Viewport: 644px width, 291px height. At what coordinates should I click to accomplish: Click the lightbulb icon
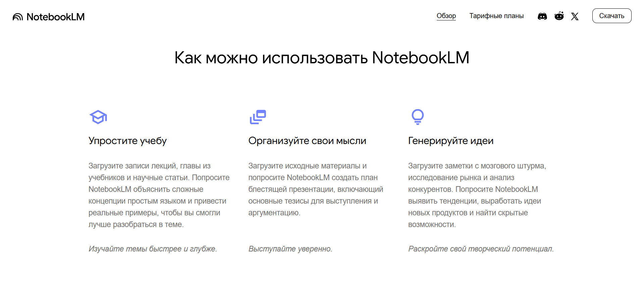(x=418, y=117)
